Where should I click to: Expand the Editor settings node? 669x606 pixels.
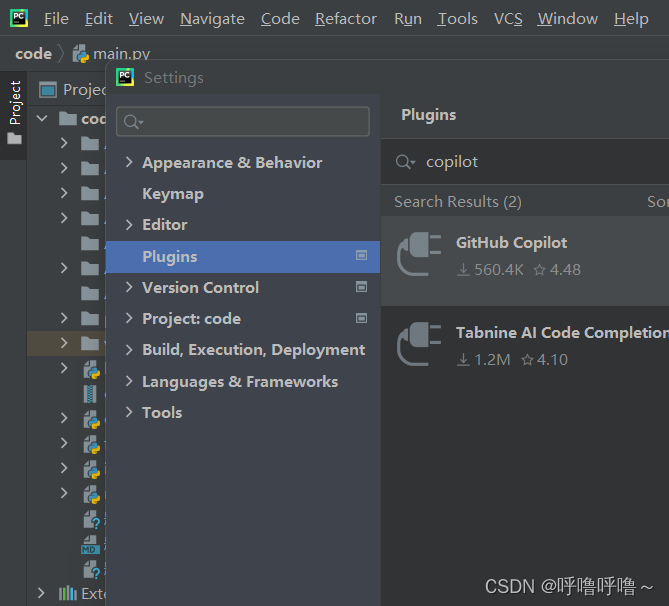tap(129, 224)
